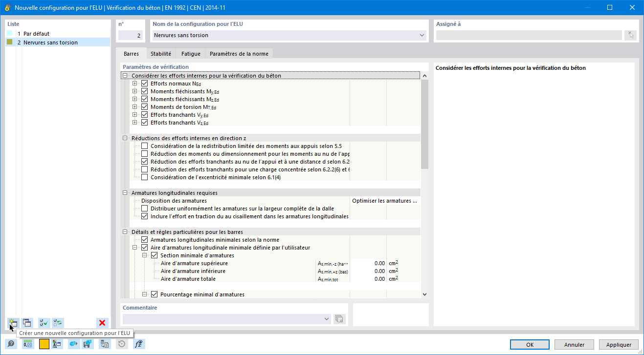Enable limited moment redistribution per 5.5

point(145,146)
